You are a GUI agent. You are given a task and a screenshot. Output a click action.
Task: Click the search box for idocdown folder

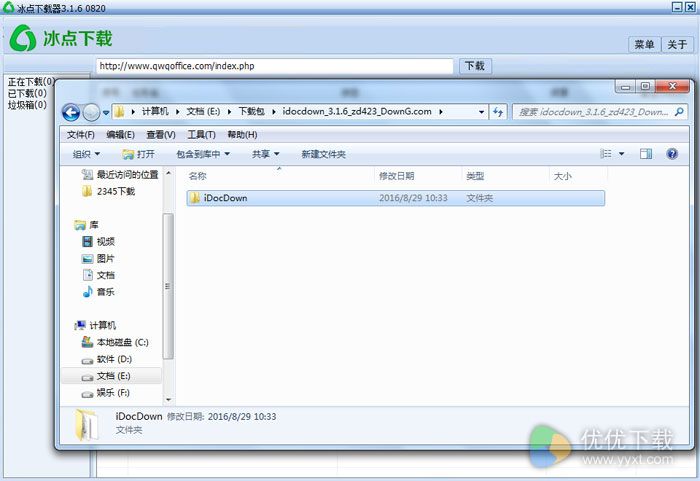pyautogui.click(x=600, y=112)
